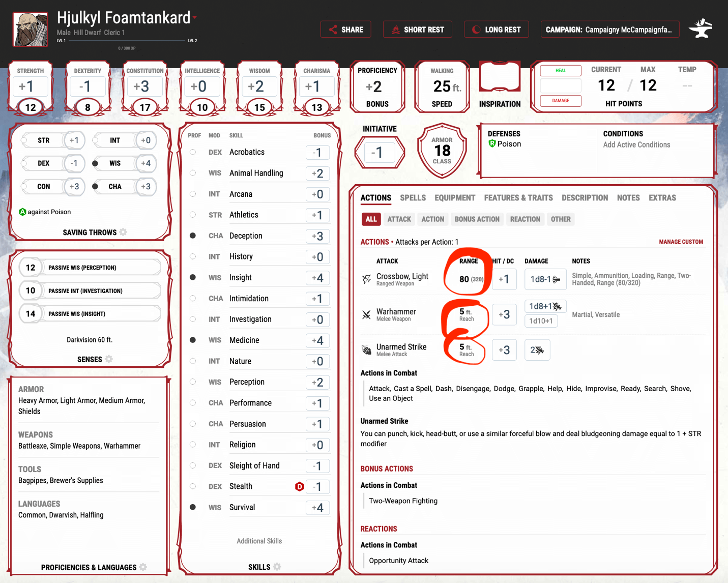Open Proficiencies & Languages settings gear
The height and width of the screenshot is (583, 728).
[143, 567]
